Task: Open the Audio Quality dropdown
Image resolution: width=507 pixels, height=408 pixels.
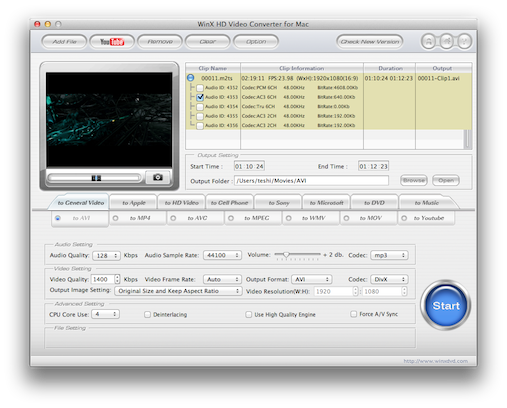Action: click(x=106, y=255)
